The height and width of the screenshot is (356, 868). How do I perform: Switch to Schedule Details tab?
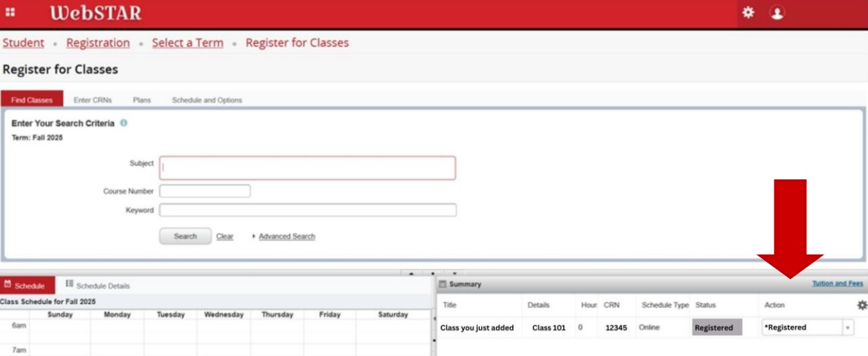click(x=98, y=285)
